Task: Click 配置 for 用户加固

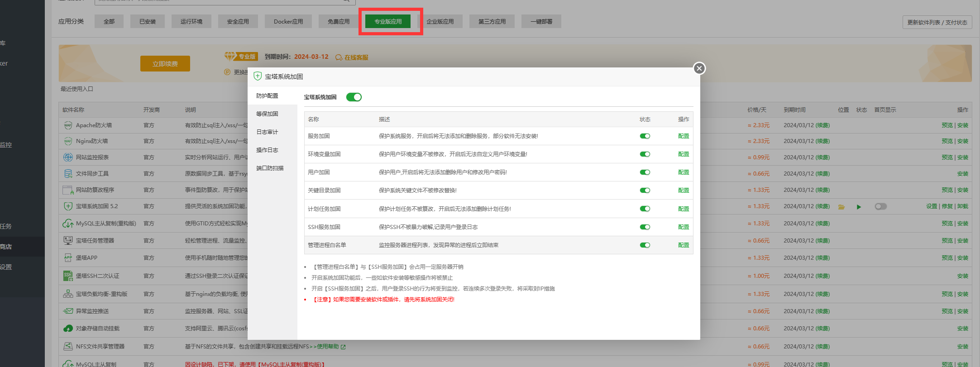Action: coord(684,172)
